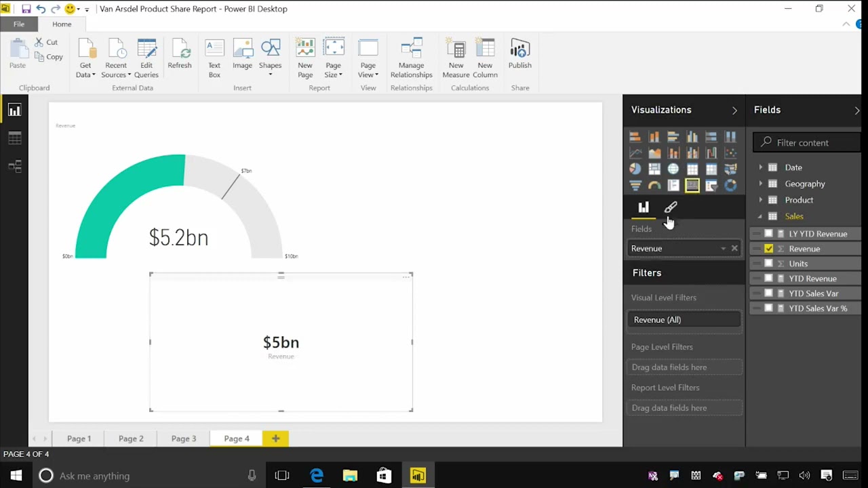Screen dimensions: 868x488
Task: Insert an Image from the ribbon
Action: (x=242, y=54)
